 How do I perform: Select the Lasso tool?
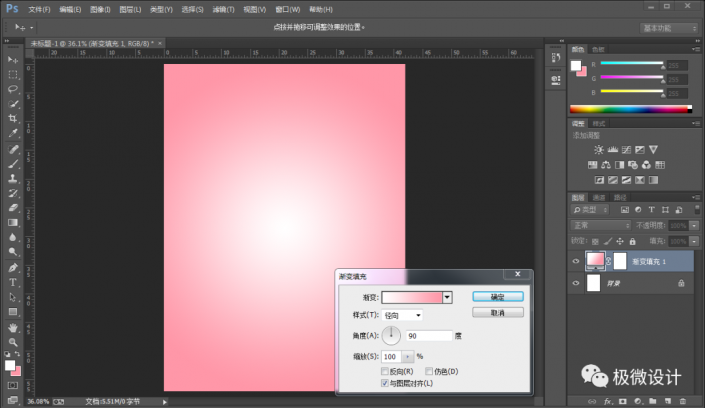13,88
